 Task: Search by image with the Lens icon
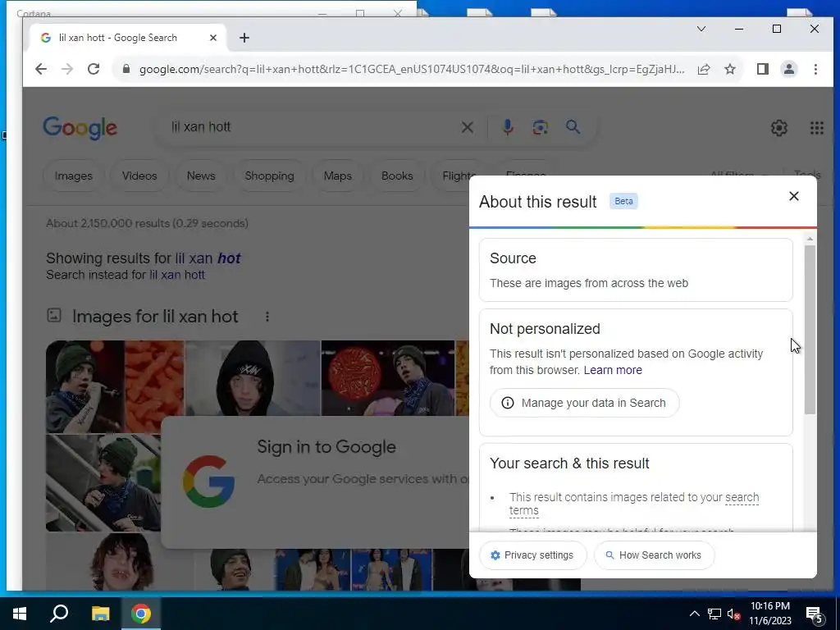point(540,127)
